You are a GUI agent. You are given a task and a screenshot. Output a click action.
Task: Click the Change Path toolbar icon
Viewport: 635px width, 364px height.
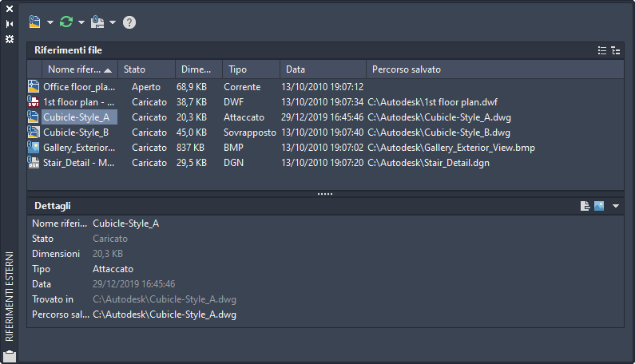98,22
